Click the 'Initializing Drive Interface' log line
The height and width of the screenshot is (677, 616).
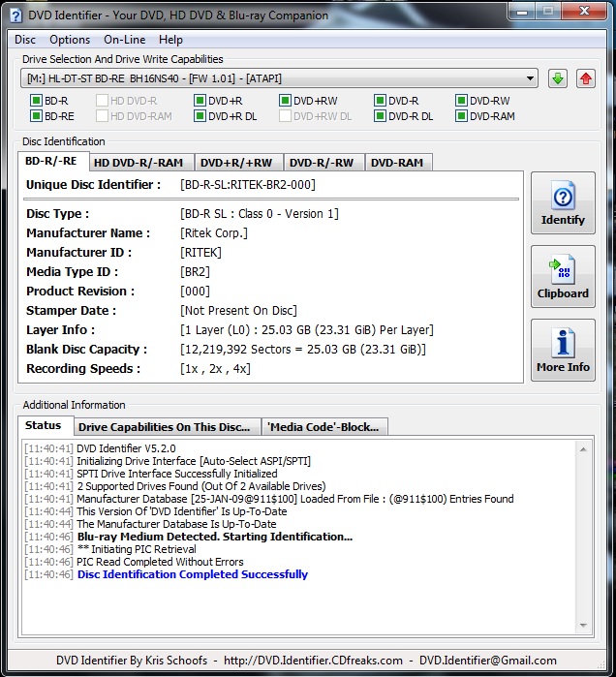[x=194, y=461]
